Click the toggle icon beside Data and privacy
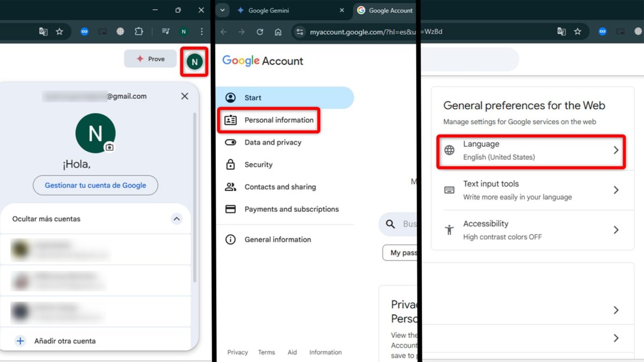 (x=230, y=143)
